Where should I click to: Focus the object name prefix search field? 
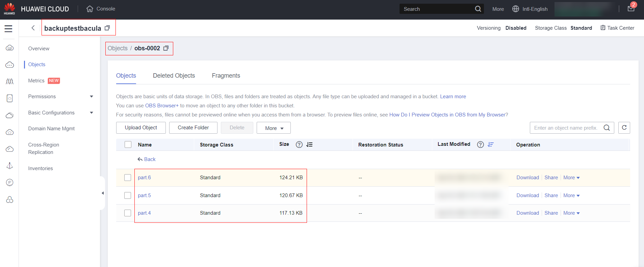566,128
